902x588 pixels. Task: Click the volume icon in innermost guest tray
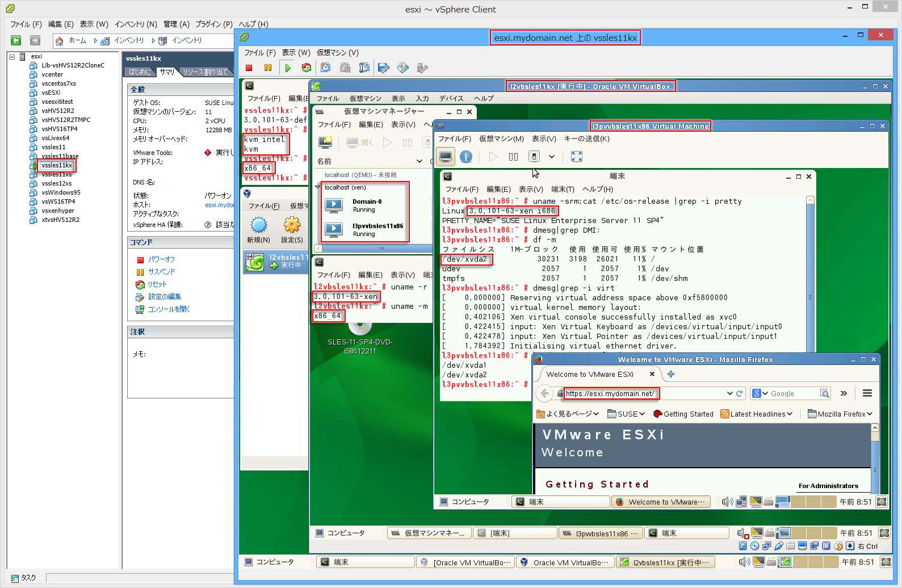click(727, 502)
